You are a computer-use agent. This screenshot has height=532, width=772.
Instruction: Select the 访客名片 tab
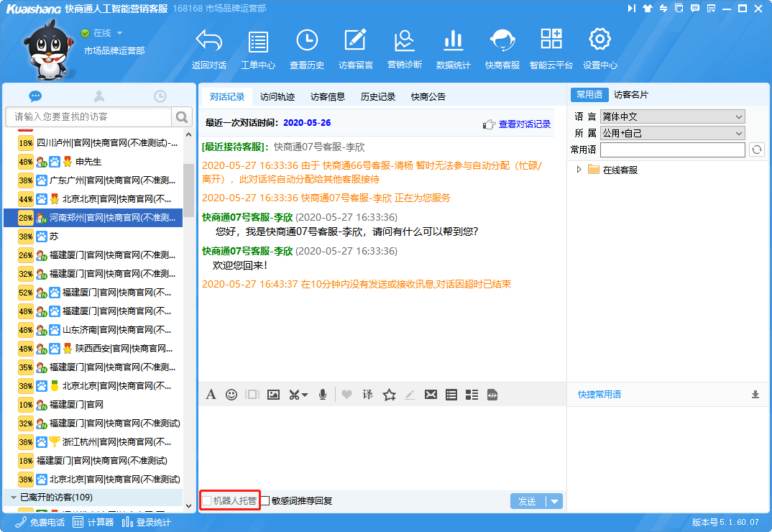click(x=630, y=95)
